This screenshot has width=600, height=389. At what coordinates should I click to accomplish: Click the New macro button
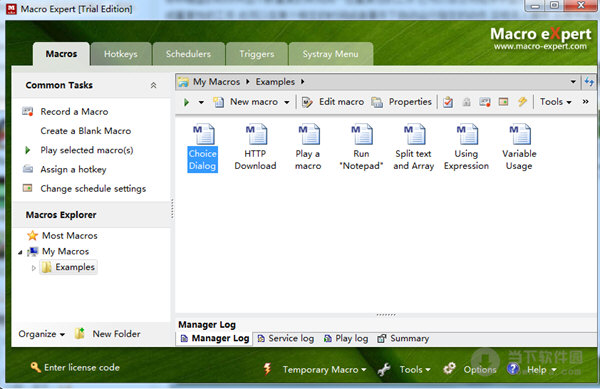click(246, 102)
